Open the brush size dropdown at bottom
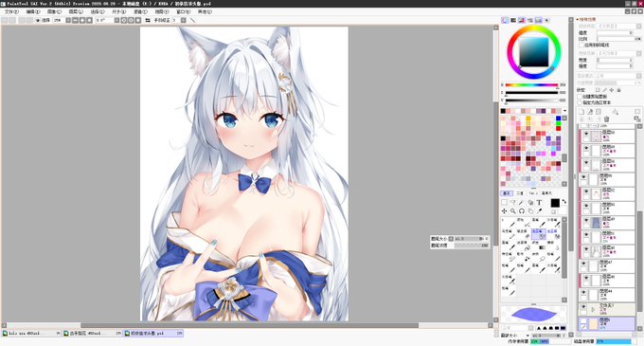Screen dimensions: 644x346 pos(528,336)
